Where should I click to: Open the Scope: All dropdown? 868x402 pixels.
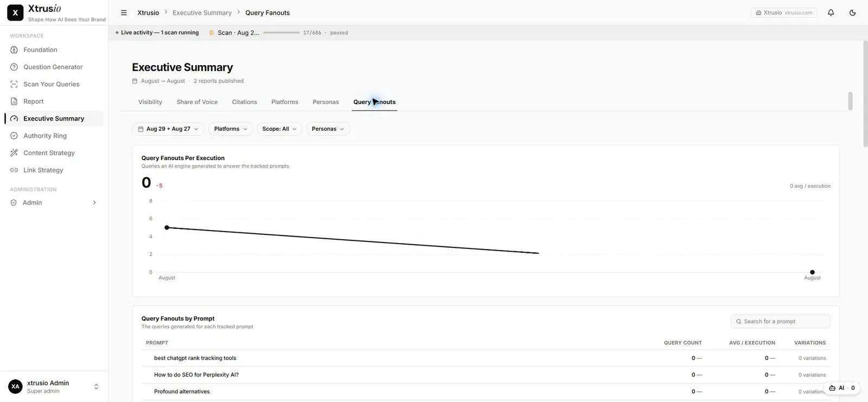[x=279, y=129]
